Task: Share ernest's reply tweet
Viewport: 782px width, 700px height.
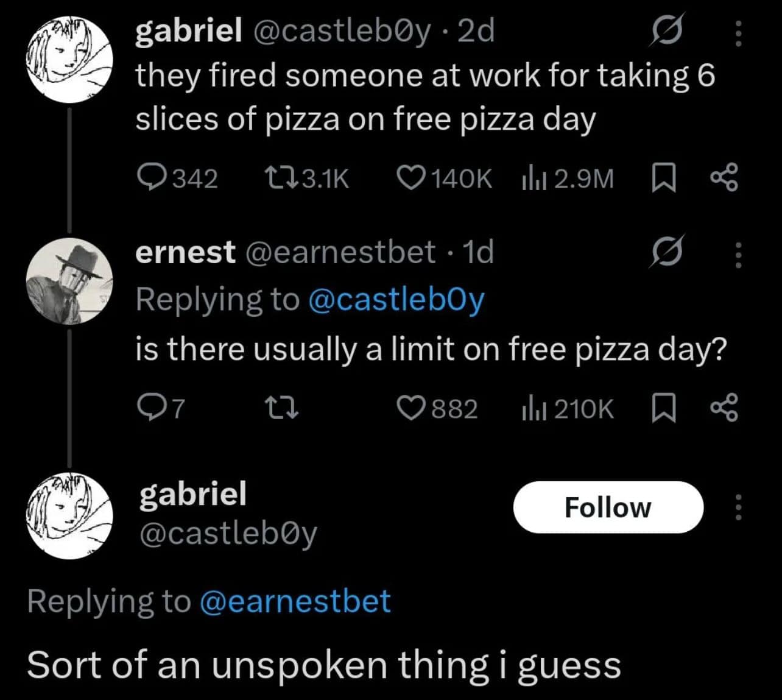Action: point(724,408)
